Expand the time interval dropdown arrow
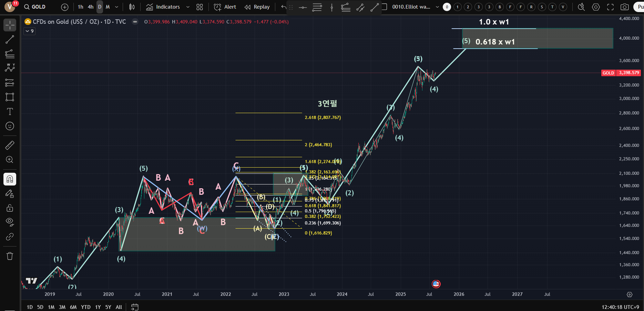 pos(116,7)
